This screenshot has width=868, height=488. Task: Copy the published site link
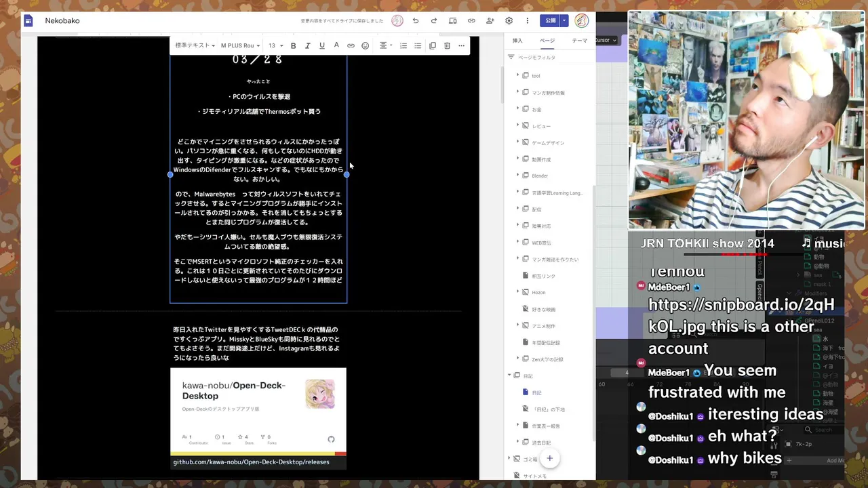pyautogui.click(x=471, y=20)
